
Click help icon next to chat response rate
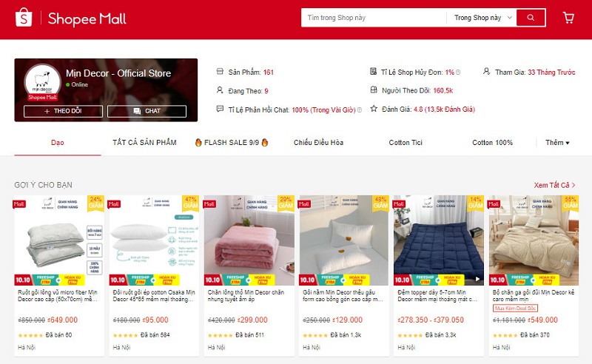click(360, 110)
